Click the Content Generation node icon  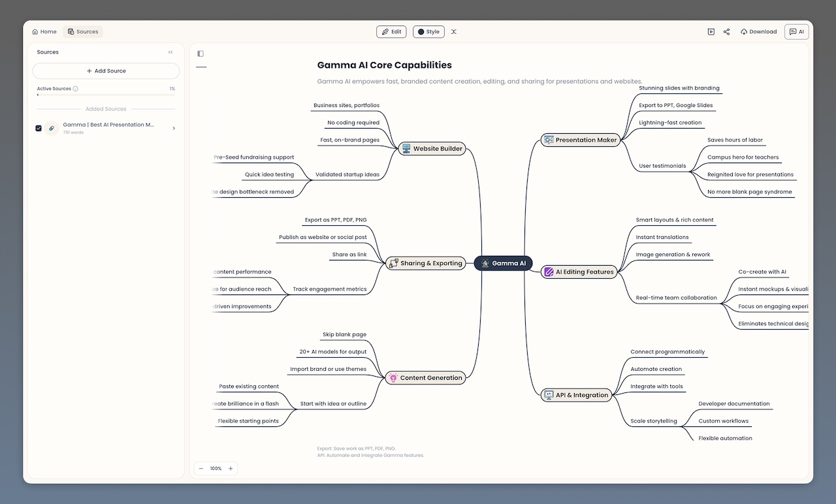[393, 377]
